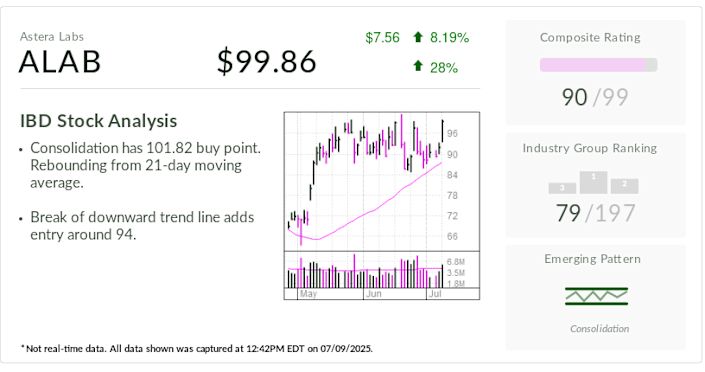This screenshot has width=705, height=372.
Task: Click the Jun label on chart axis
Action: coord(374,294)
